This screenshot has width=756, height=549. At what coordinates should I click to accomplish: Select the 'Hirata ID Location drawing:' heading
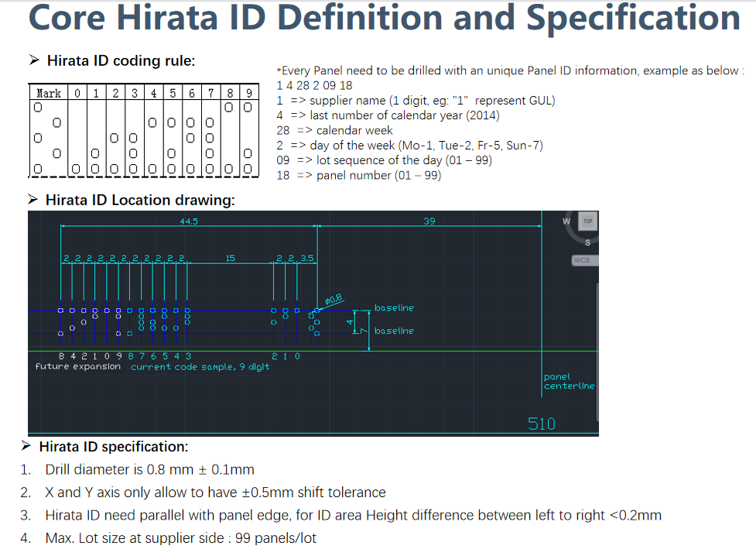coord(140,201)
